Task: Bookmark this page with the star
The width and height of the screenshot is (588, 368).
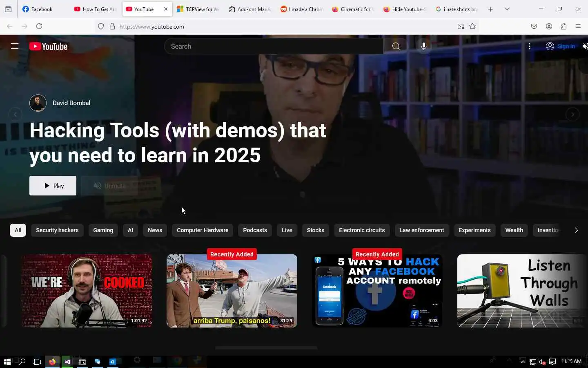Action: (472, 27)
